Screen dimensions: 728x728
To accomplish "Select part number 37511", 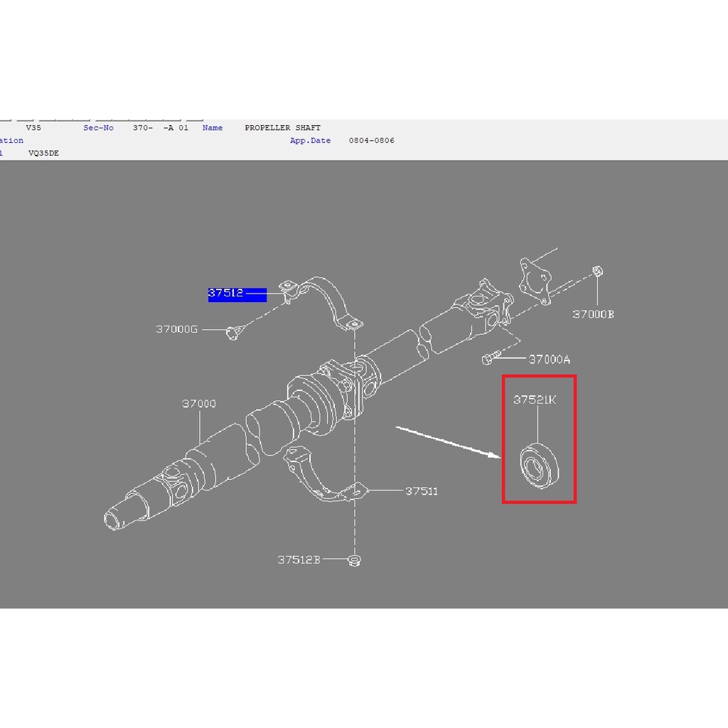I will (x=422, y=491).
